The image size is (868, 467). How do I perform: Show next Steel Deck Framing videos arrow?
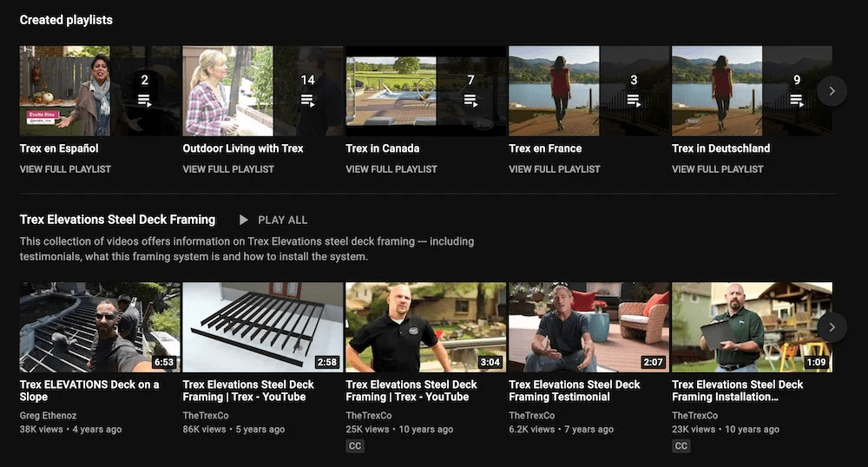click(832, 327)
